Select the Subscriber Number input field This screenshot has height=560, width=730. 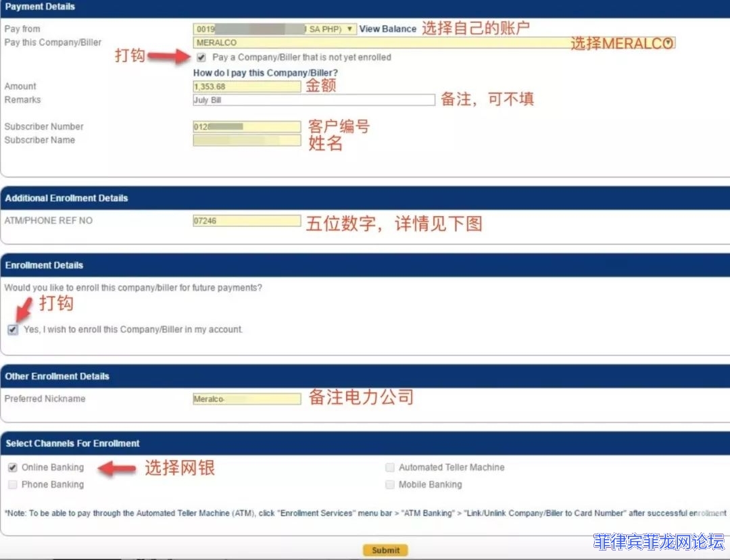tap(247, 126)
